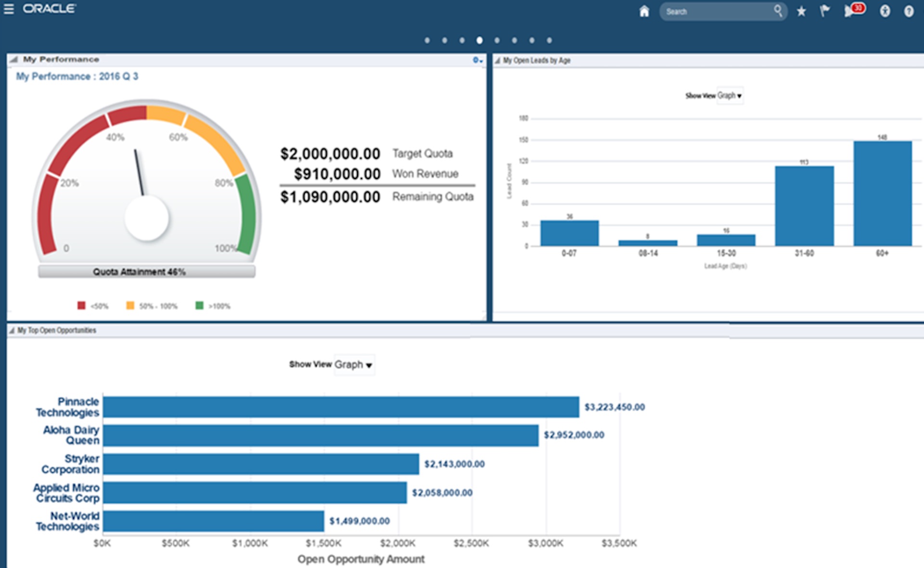
Task: Select the active fourth page dot
Action: (x=479, y=40)
